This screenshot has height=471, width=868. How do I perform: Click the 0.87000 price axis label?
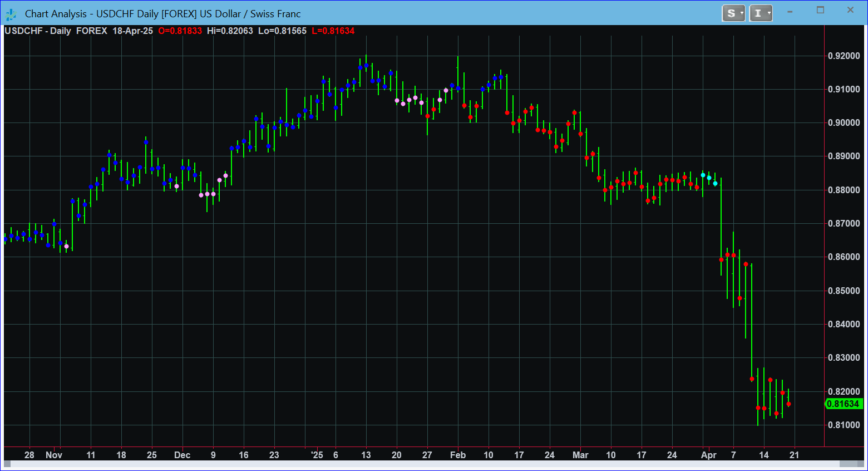pos(844,224)
